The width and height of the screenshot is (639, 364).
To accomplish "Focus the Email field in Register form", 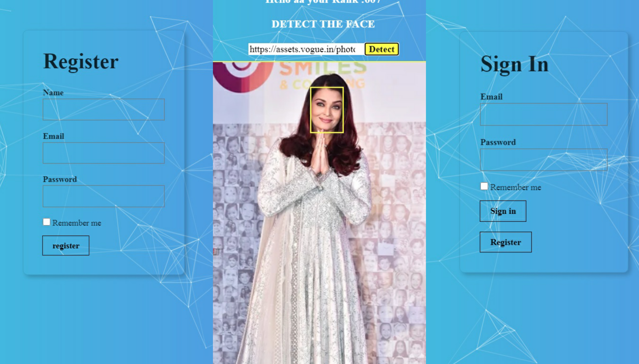I will (x=104, y=153).
